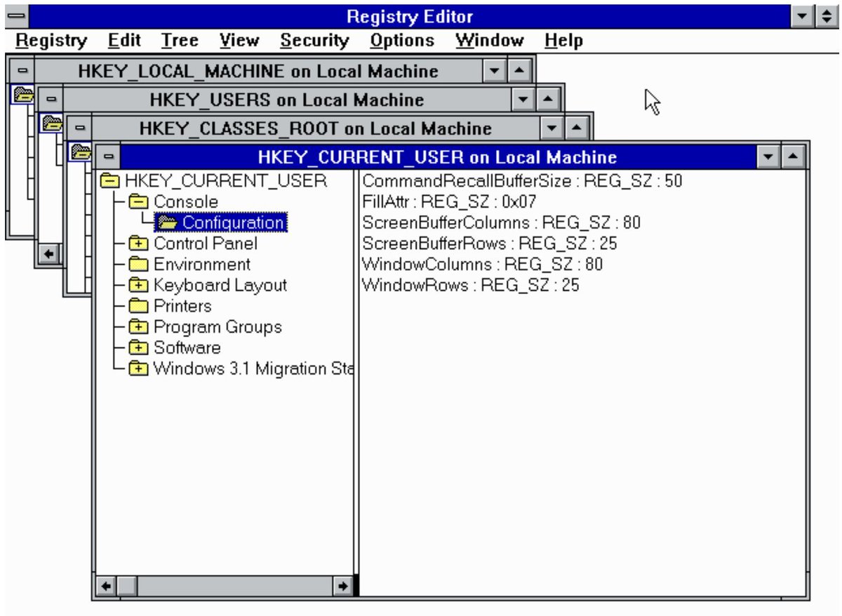The height and width of the screenshot is (616, 842).
Task: Click the tree pane scroll left arrow
Action: [x=106, y=586]
